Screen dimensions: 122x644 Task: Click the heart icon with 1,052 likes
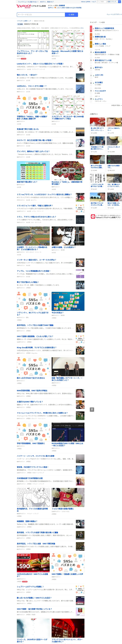pos(92,133)
